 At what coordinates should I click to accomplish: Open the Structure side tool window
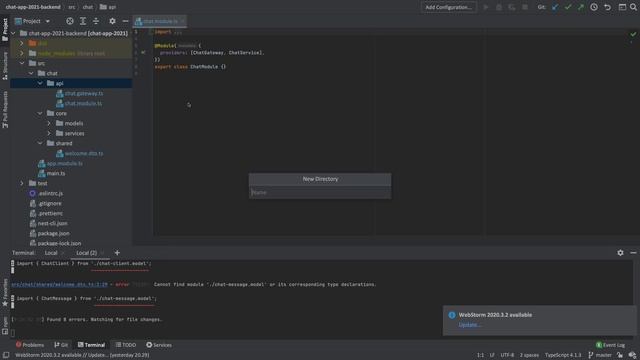5,66
